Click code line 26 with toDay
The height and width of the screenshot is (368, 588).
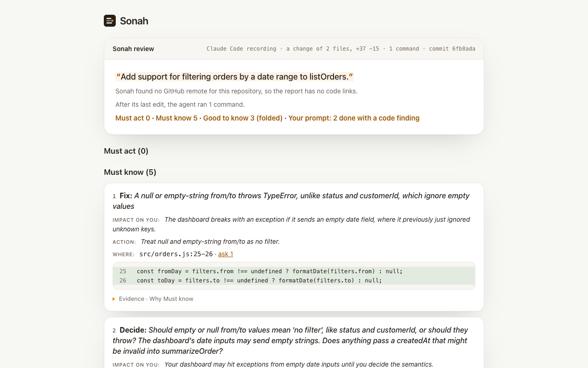point(294,281)
